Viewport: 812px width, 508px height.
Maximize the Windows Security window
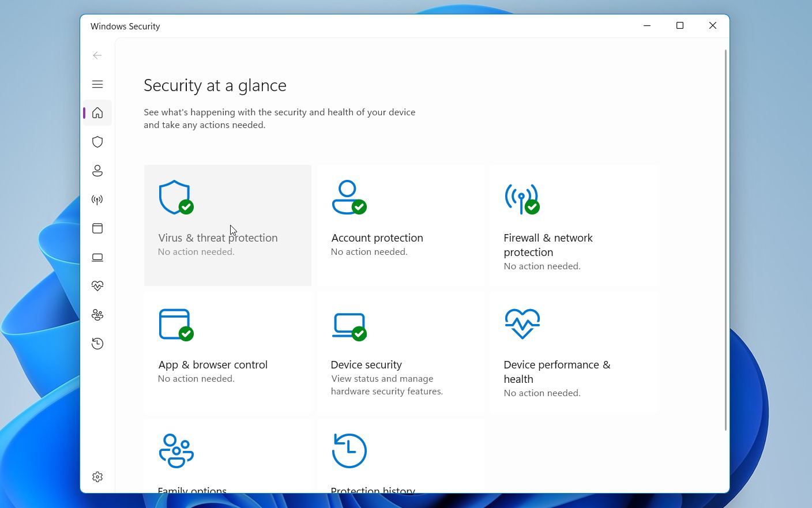(x=680, y=25)
